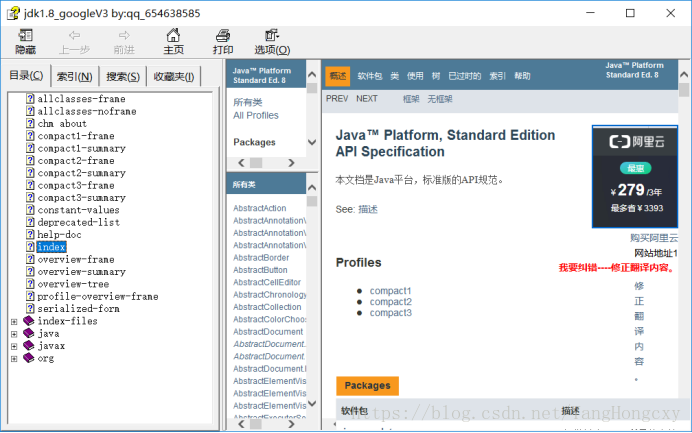
Task: Open the AbstractCollection class link
Action: 267,307
